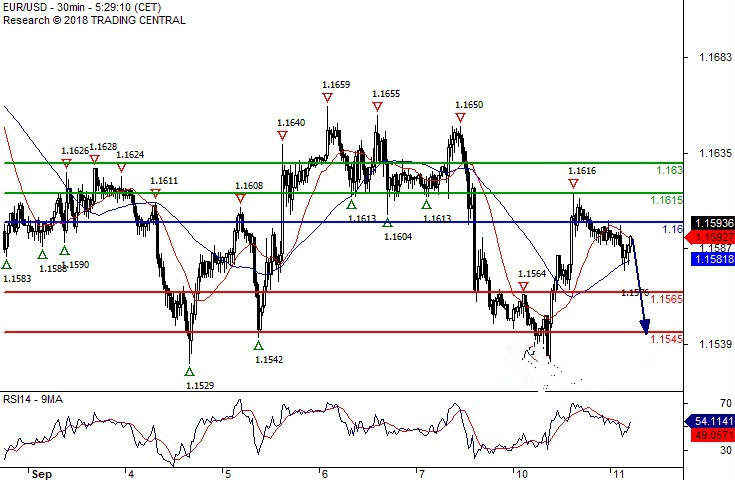Image resolution: width=735 pixels, height=480 pixels.
Task: Select the red triangle marker at 1.1616
Action: pos(573,184)
